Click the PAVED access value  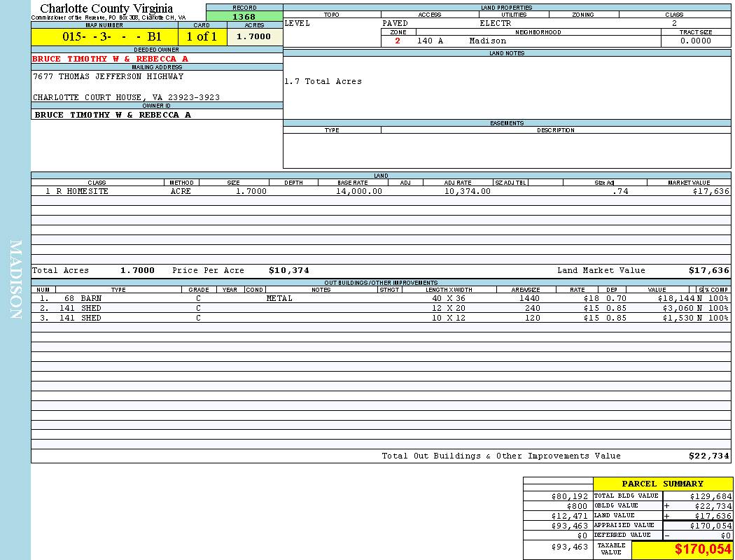pos(395,23)
